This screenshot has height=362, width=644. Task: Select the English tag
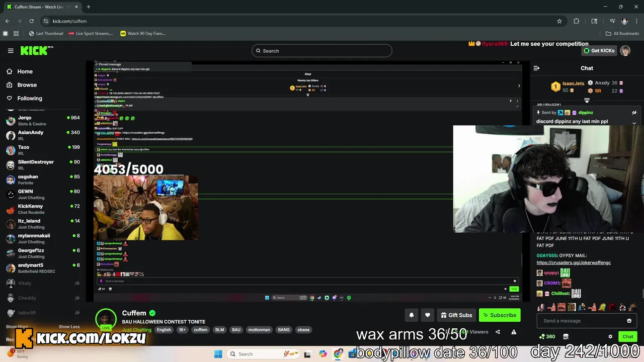point(164,330)
